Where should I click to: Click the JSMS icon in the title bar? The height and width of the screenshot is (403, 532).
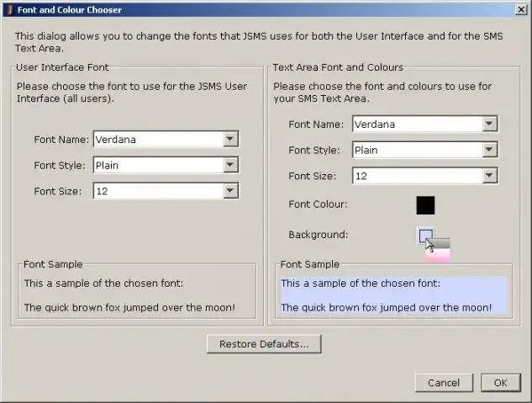[x=9, y=10]
